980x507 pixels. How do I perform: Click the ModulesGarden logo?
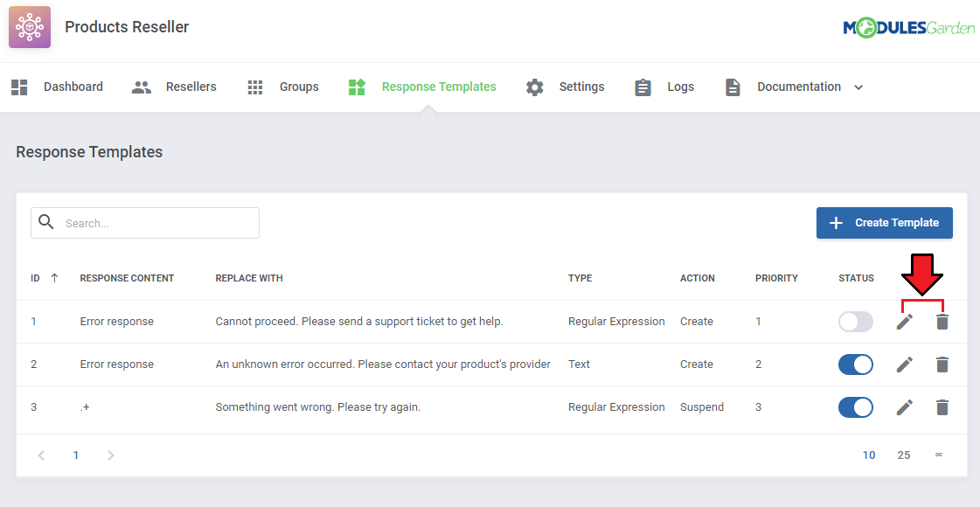click(x=908, y=27)
